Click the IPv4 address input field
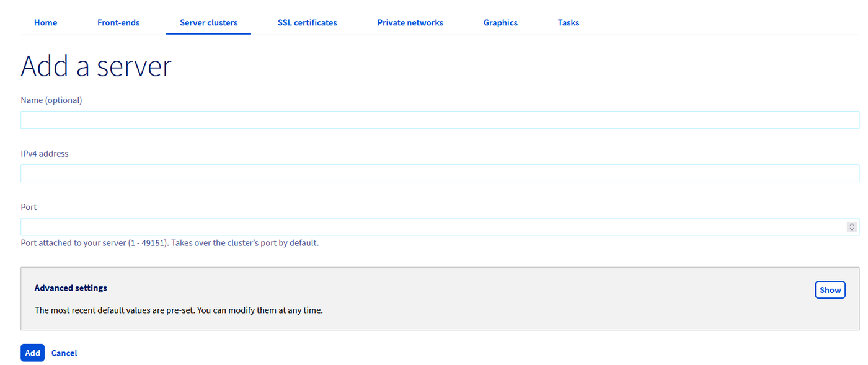 tap(434, 172)
